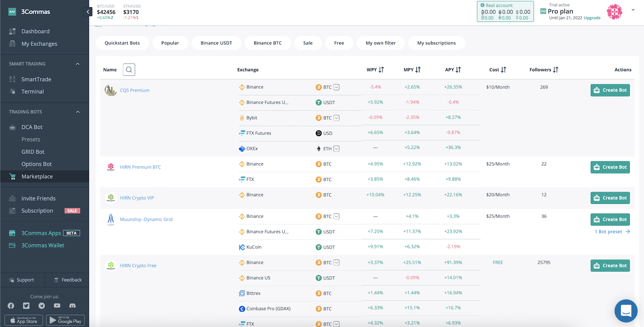Viewport: 644px width, 327px height.
Task: Select My own filter
Action: pos(381,43)
